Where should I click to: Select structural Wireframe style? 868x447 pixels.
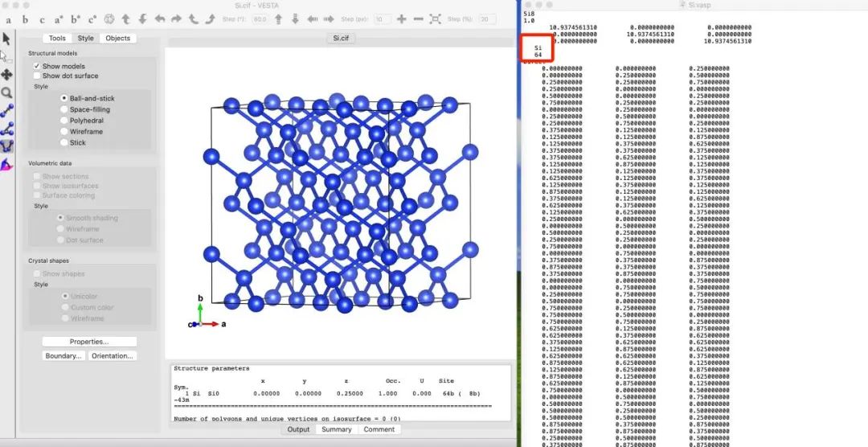pyautogui.click(x=64, y=131)
